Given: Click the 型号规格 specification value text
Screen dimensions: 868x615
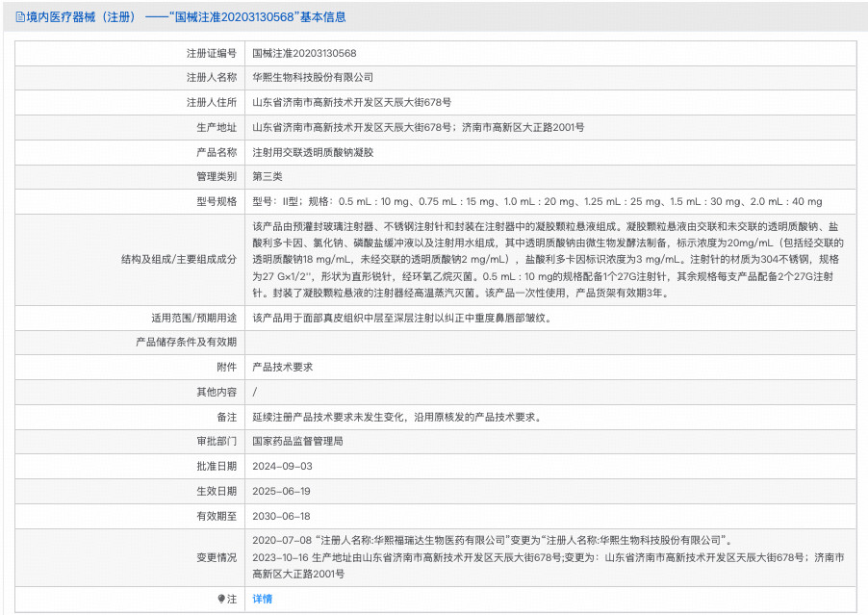Looking at the screenshot, I should point(537,201).
